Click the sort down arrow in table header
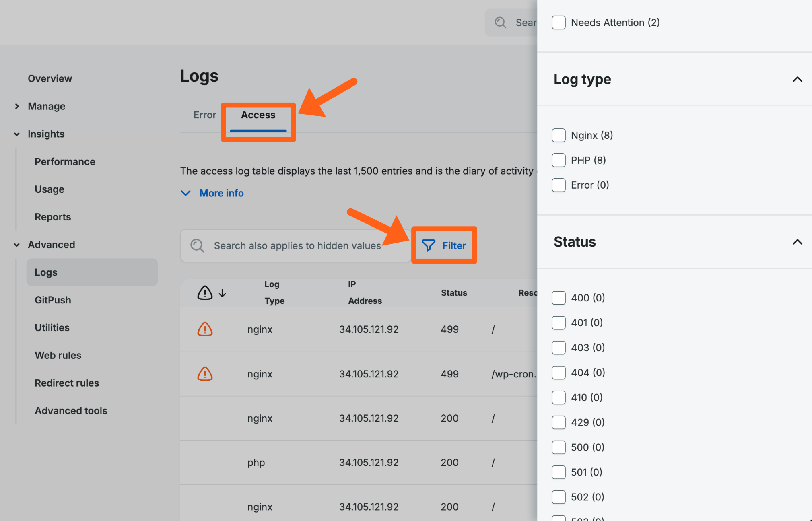 pyautogui.click(x=223, y=293)
